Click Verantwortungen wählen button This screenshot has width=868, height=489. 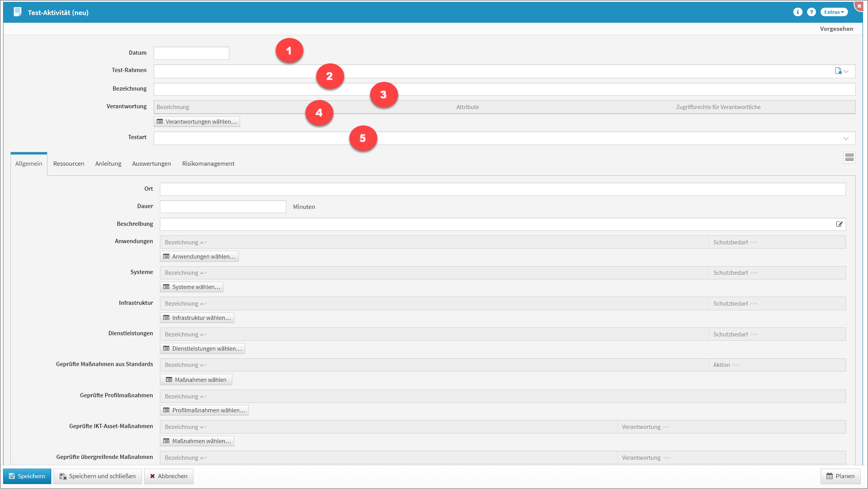(197, 122)
